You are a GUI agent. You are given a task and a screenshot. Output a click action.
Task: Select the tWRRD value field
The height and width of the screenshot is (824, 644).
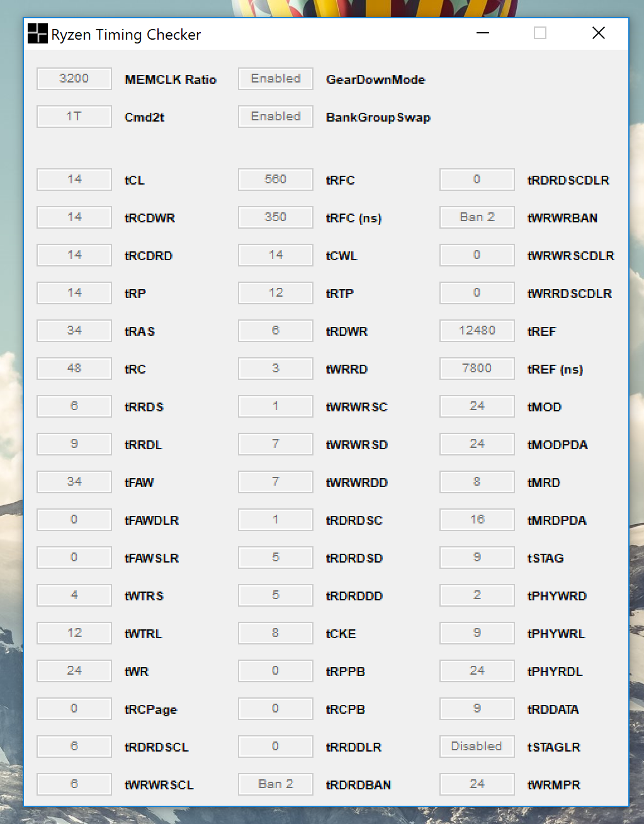[x=276, y=369]
